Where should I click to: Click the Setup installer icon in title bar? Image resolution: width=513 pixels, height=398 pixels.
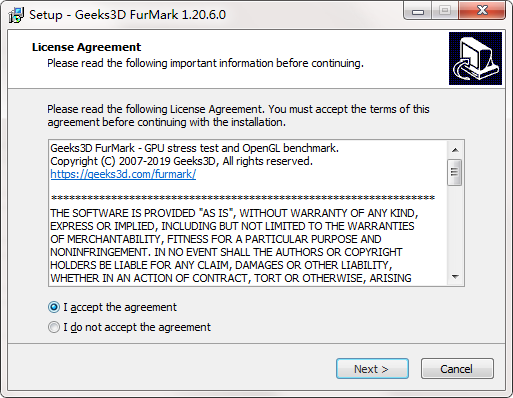(x=16, y=15)
